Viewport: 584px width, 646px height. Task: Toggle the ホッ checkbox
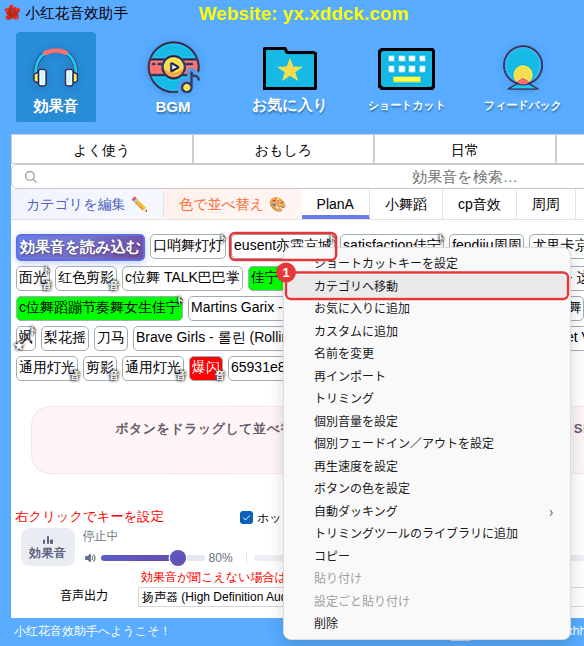click(246, 517)
